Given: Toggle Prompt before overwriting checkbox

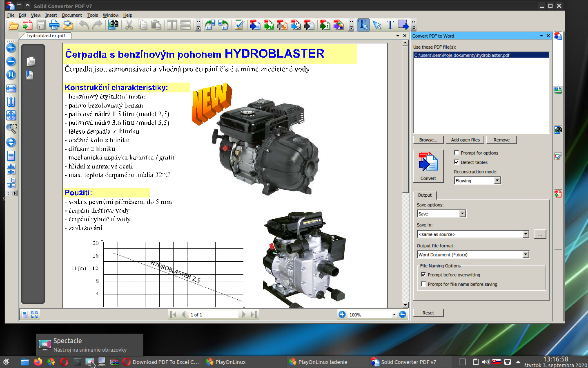Looking at the screenshot, I should (423, 274).
